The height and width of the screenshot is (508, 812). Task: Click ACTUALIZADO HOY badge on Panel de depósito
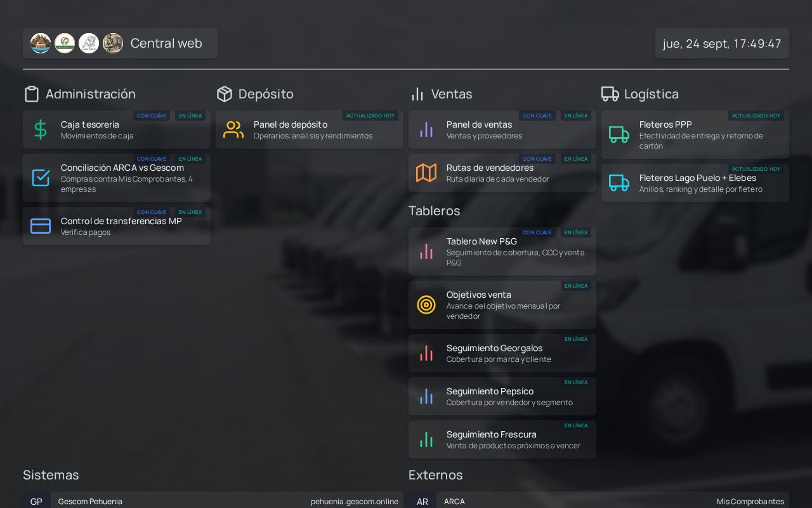click(370, 116)
